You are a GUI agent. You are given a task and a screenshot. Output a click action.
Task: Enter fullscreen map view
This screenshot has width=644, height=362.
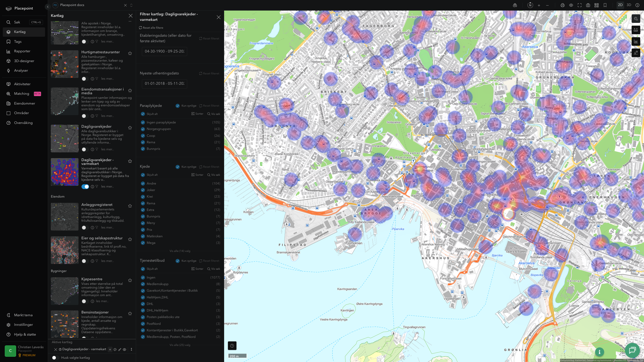[x=580, y=5]
